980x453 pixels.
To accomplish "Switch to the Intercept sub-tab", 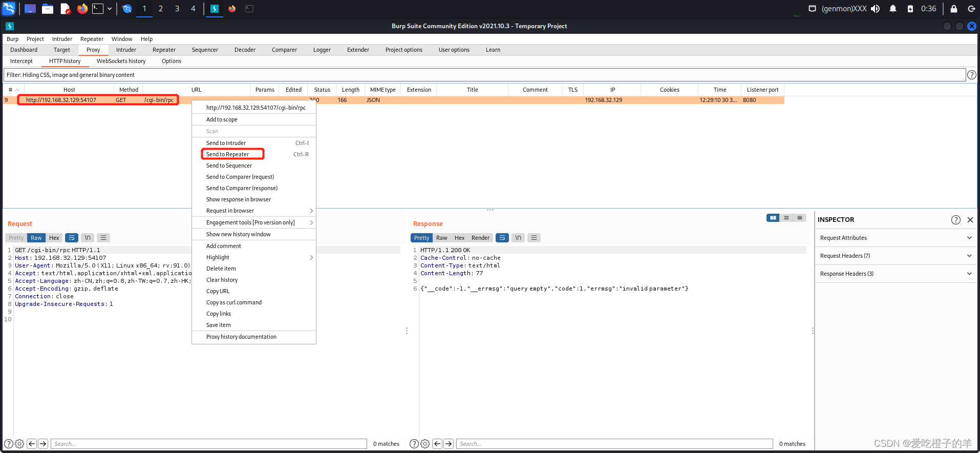I will (x=22, y=61).
